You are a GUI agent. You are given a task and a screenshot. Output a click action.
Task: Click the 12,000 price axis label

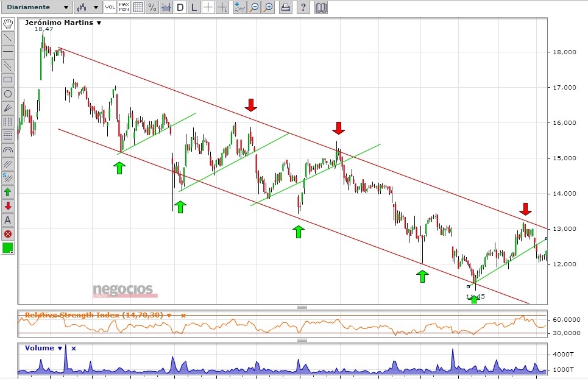click(564, 264)
